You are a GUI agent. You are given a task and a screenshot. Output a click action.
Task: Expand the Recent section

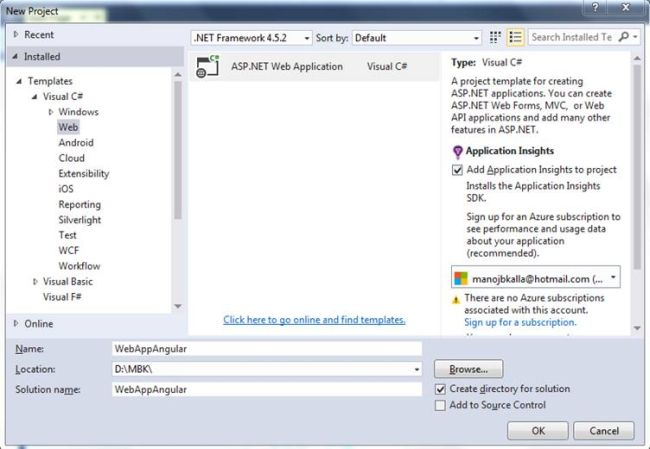[x=16, y=34]
